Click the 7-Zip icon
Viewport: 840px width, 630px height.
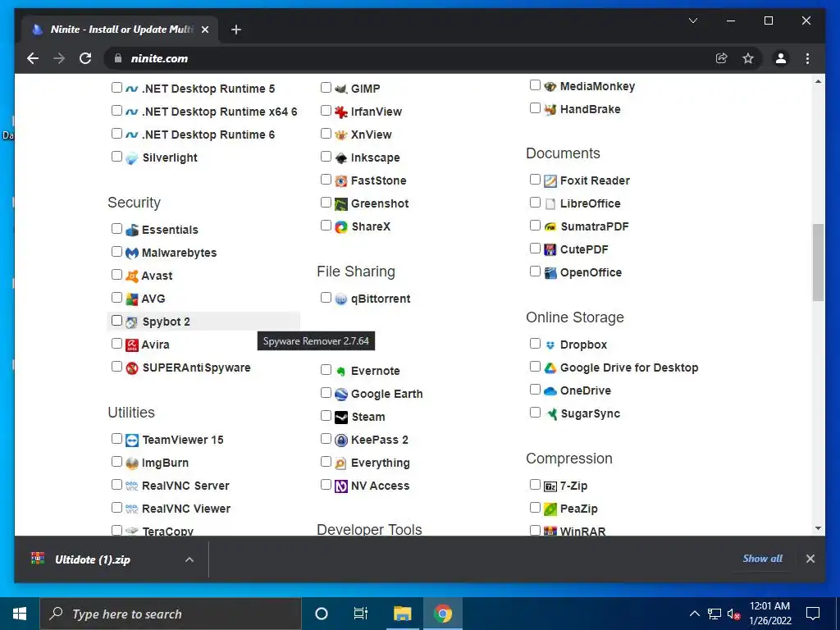(x=550, y=486)
